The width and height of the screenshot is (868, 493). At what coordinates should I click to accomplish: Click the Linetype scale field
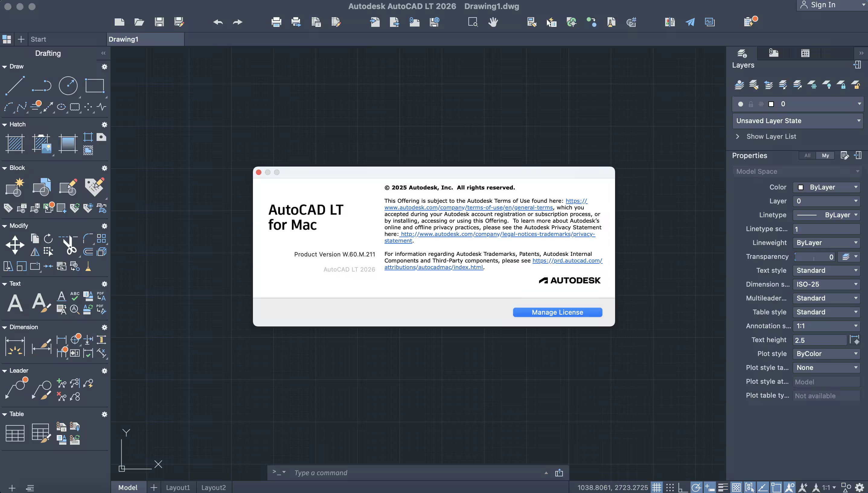point(826,229)
